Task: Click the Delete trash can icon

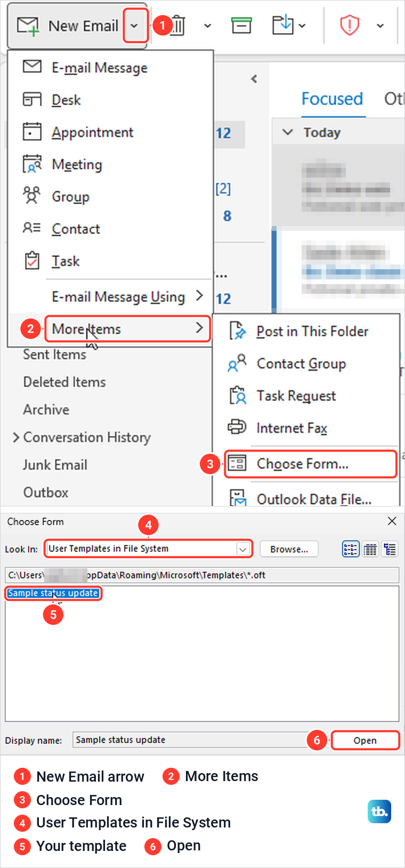Action: pyautogui.click(x=178, y=25)
